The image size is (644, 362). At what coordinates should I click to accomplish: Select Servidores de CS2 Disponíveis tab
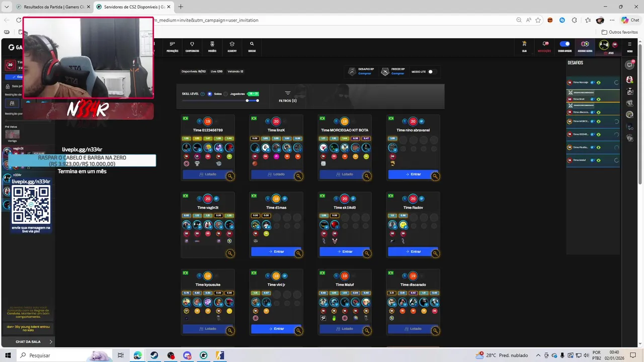tap(133, 7)
